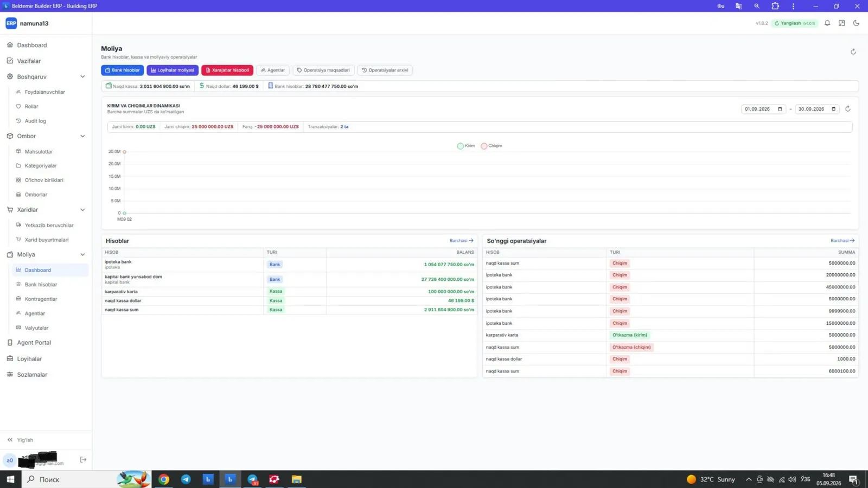Viewport: 868px width, 488px height.
Task: Click Windows search box Поиск
Action: coord(69,479)
